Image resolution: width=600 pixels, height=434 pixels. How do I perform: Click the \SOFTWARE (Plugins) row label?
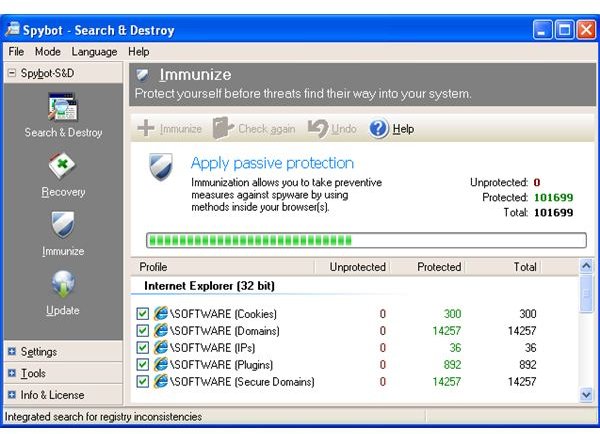click(x=221, y=364)
